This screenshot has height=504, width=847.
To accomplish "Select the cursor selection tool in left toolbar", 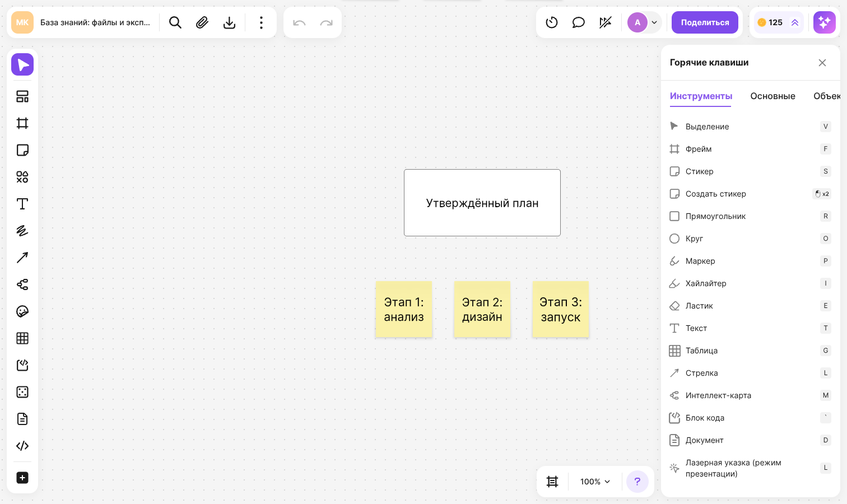I will point(22,65).
